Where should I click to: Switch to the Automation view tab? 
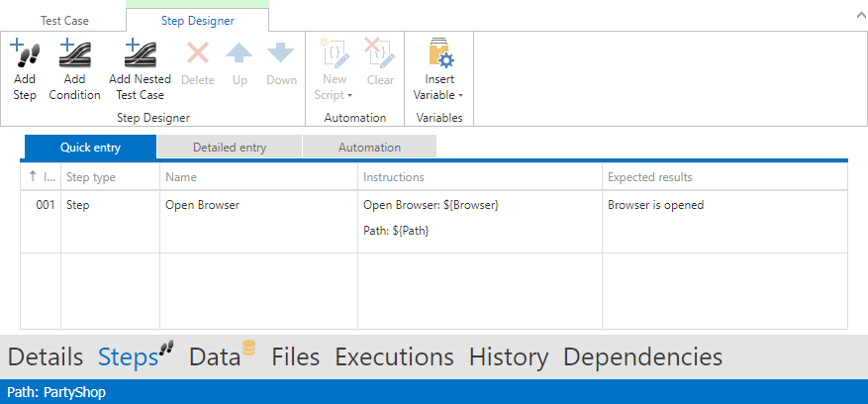(x=369, y=148)
